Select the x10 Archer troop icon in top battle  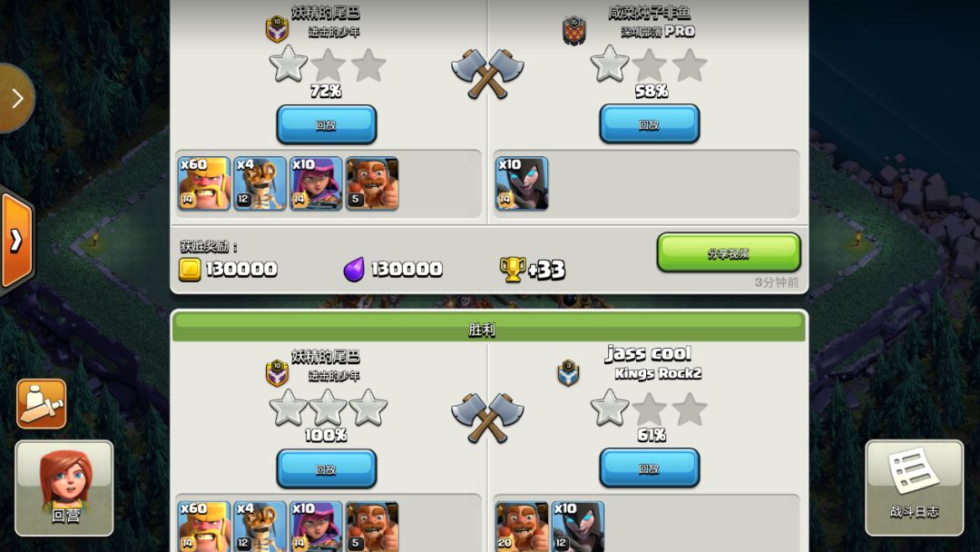pos(316,183)
